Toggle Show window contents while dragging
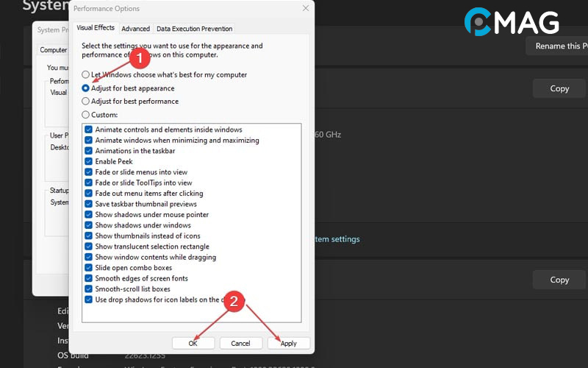The image size is (588, 368). (89, 258)
